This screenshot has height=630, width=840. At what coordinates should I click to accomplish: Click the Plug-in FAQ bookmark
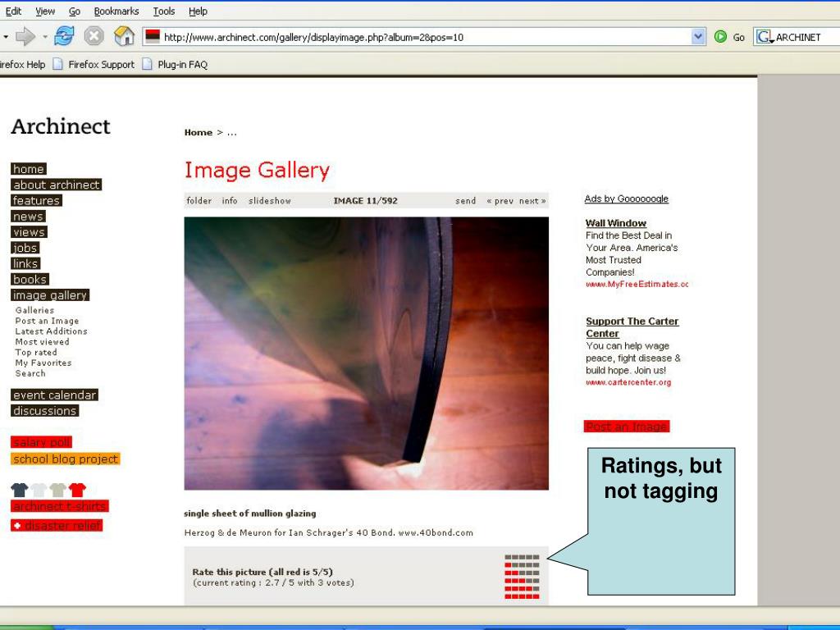click(182, 64)
